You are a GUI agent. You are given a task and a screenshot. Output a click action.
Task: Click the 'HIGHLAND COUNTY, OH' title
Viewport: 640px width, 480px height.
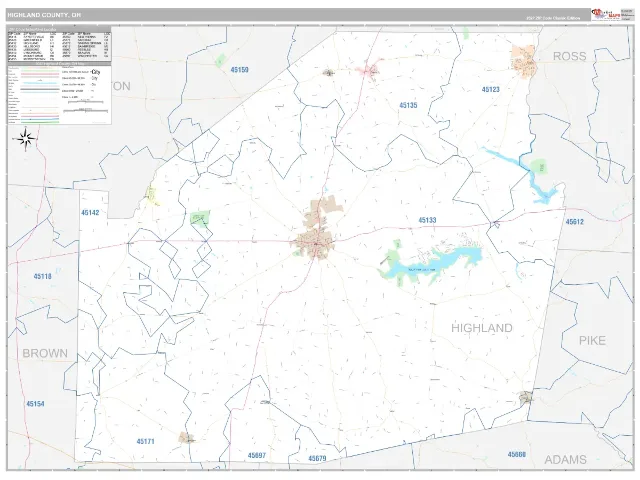44,15
